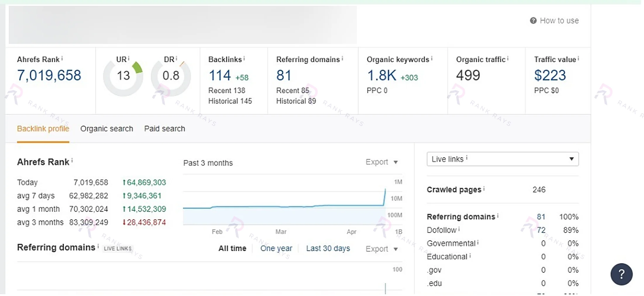Select All time range
This screenshot has height=296, width=644.
pyautogui.click(x=232, y=248)
